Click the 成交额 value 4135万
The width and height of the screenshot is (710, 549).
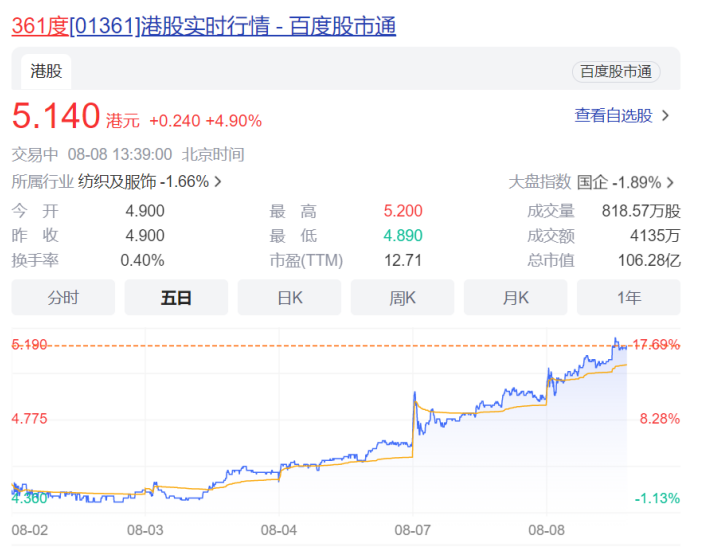[x=655, y=236]
